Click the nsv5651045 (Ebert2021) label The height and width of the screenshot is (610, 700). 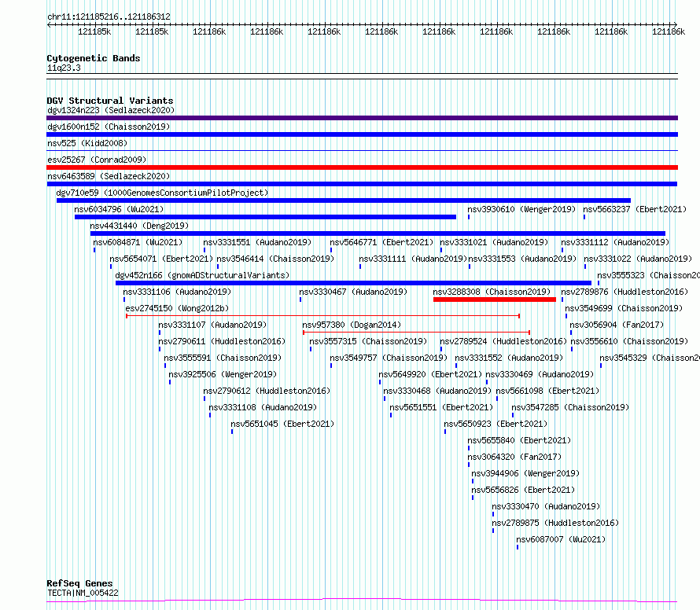[282, 424]
